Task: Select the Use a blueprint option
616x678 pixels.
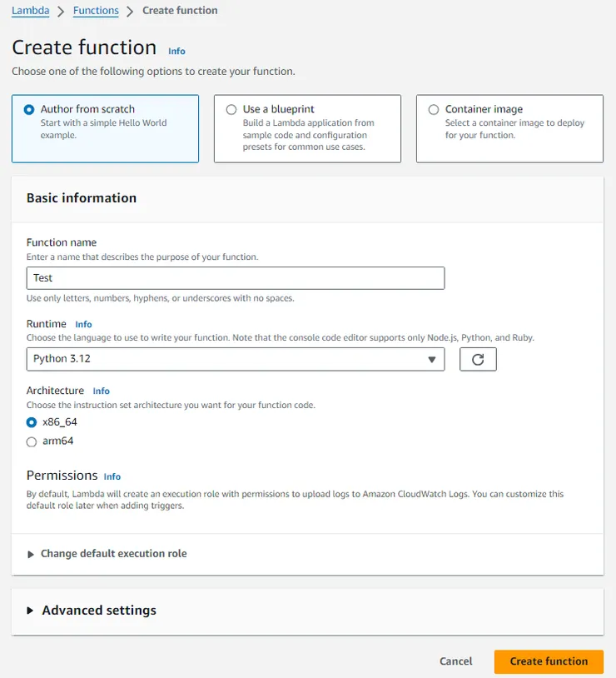Action: coord(231,109)
